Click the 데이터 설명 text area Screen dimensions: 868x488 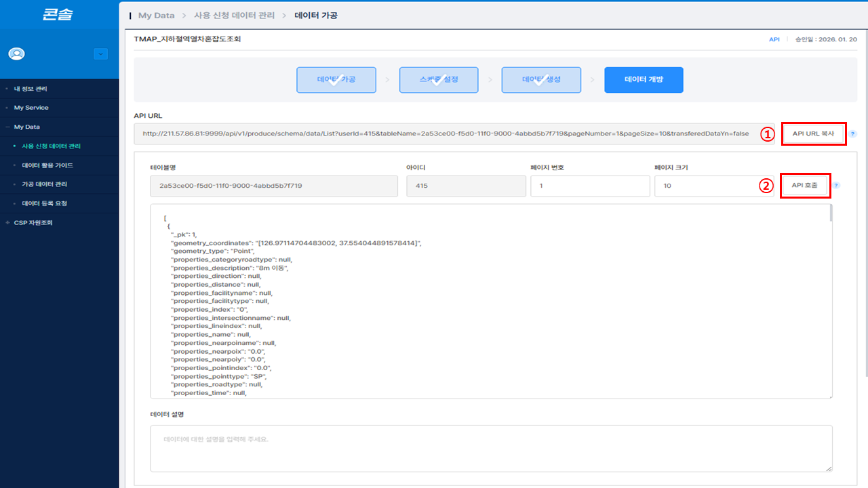491,448
